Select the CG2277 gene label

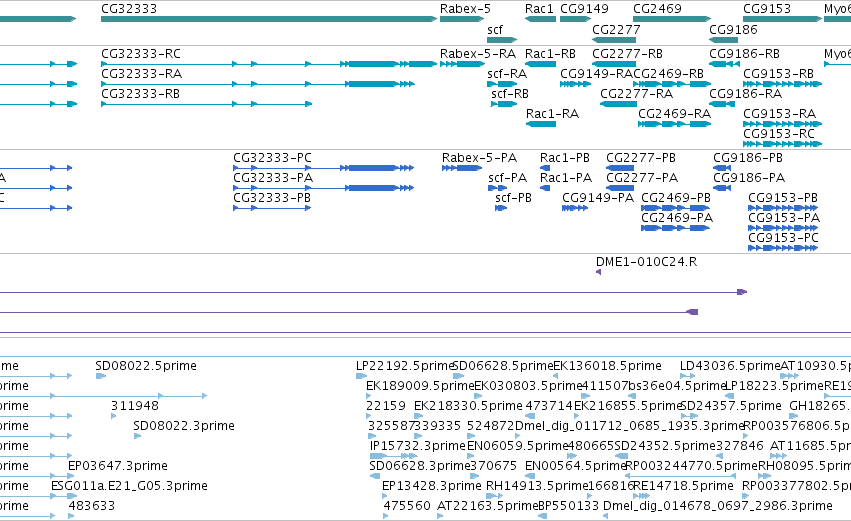pos(616,29)
